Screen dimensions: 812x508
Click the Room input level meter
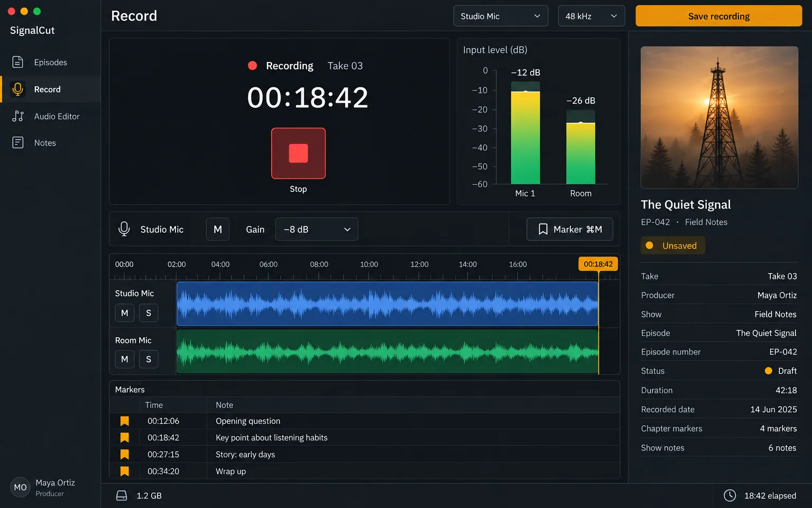coord(580,147)
